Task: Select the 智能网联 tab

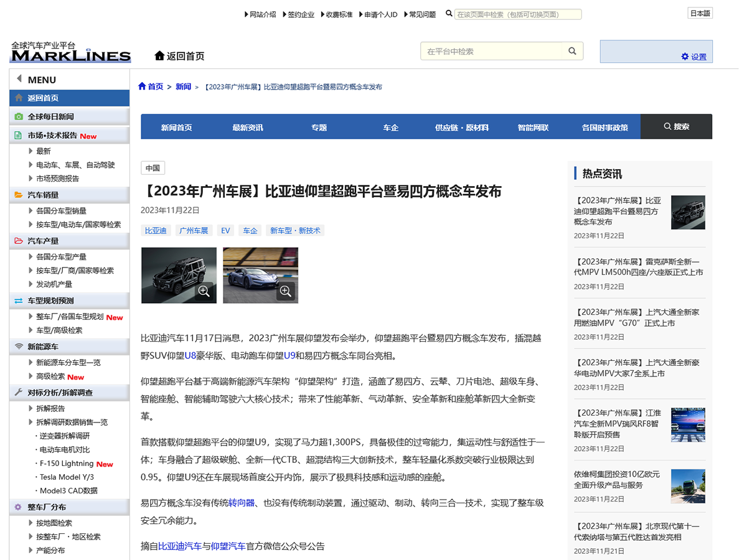Action: click(533, 127)
